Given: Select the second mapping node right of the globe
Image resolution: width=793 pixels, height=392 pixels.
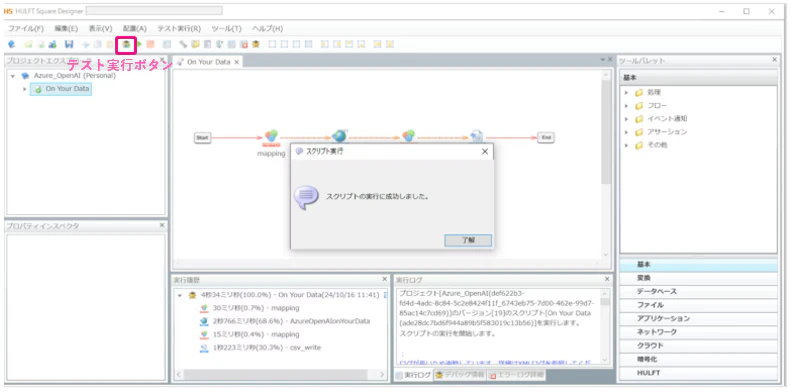Looking at the screenshot, I should coord(409,137).
